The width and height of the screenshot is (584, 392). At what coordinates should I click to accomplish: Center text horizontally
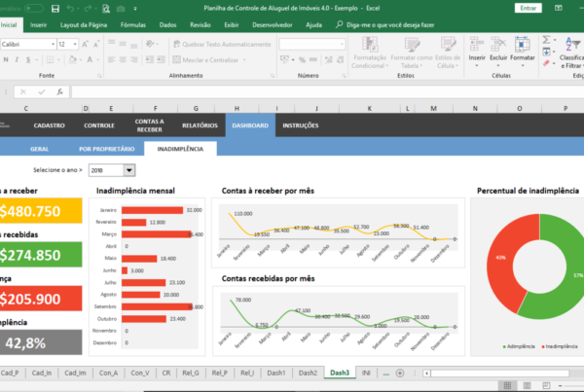(x=123, y=59)
